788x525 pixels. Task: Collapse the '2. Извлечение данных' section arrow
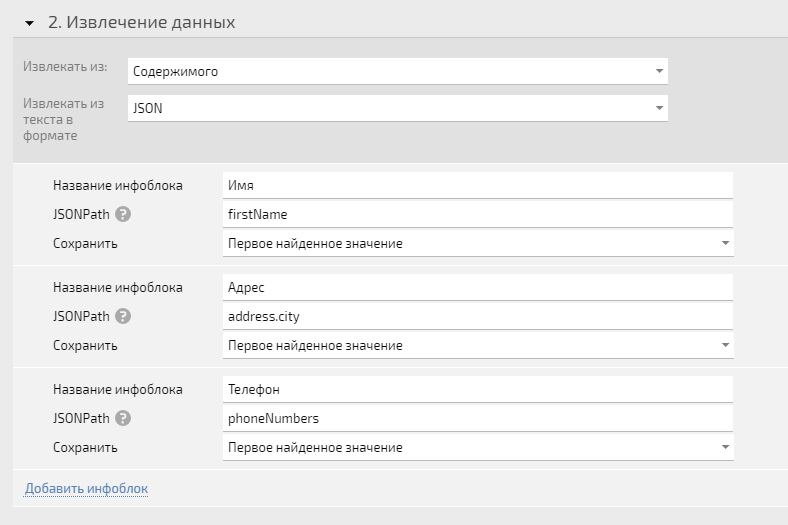[30, 23]
